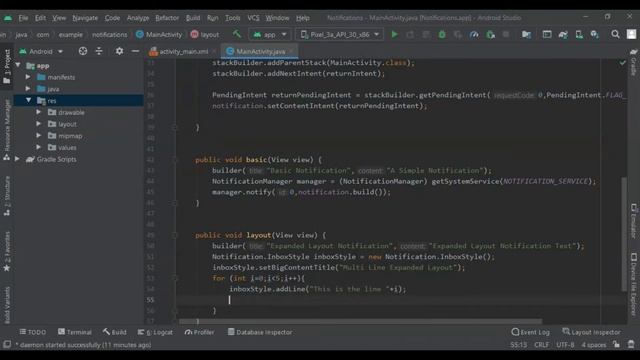The height and width of the screenshot is (360, 640).
Task: Click the green Debug bug icon
Action: (442, 35)
